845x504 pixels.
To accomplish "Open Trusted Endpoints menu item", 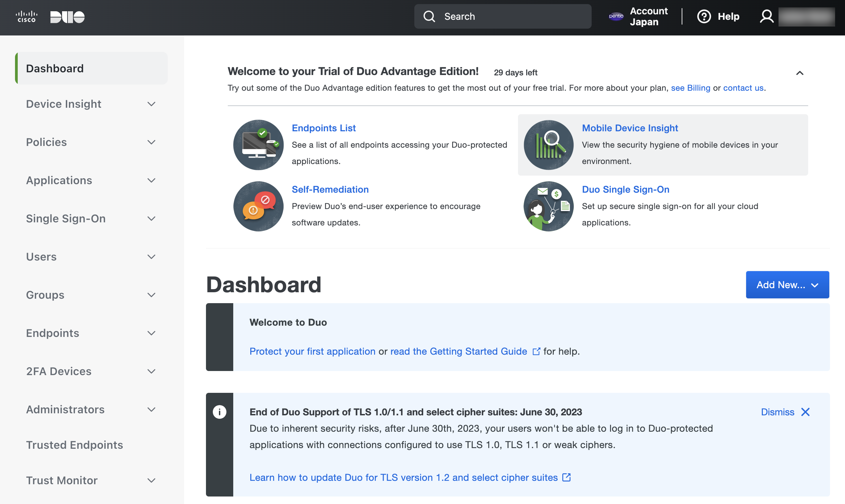I will [x=74, y=445].
